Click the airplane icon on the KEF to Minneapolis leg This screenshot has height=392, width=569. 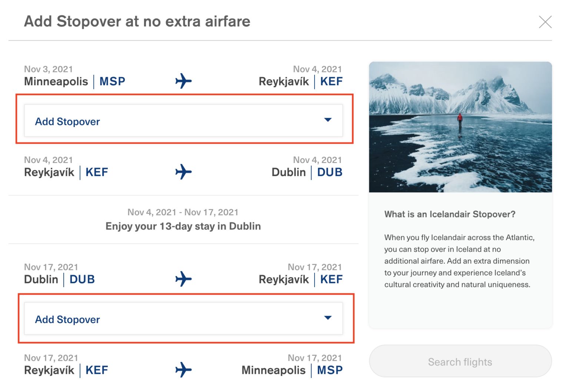pos(183,369)
